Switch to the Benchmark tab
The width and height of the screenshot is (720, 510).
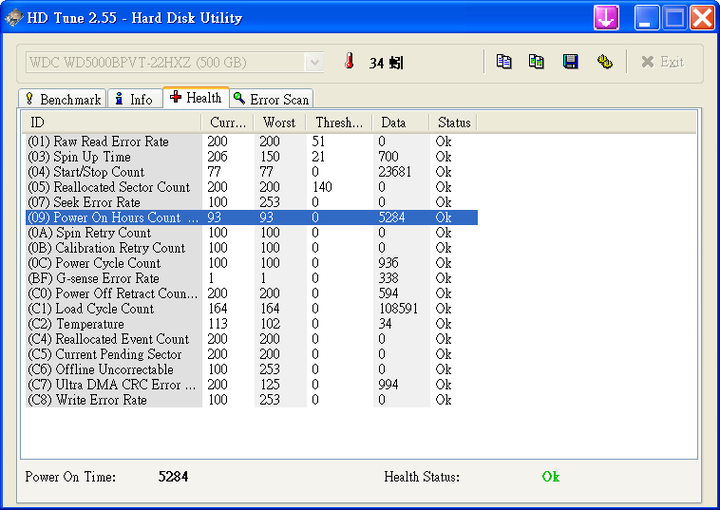(62, 99)
